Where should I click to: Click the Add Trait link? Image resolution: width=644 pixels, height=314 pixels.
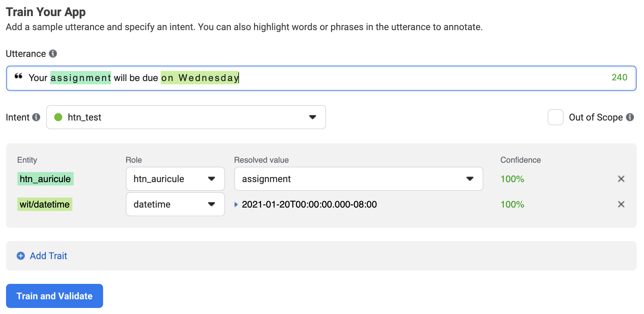[x=49, y=256]
